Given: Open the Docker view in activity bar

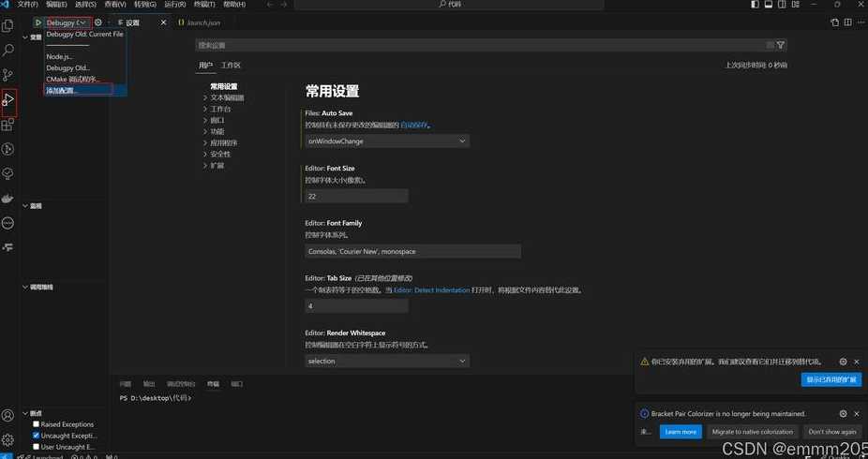Looking at the screenshot, I should [7, 199].
